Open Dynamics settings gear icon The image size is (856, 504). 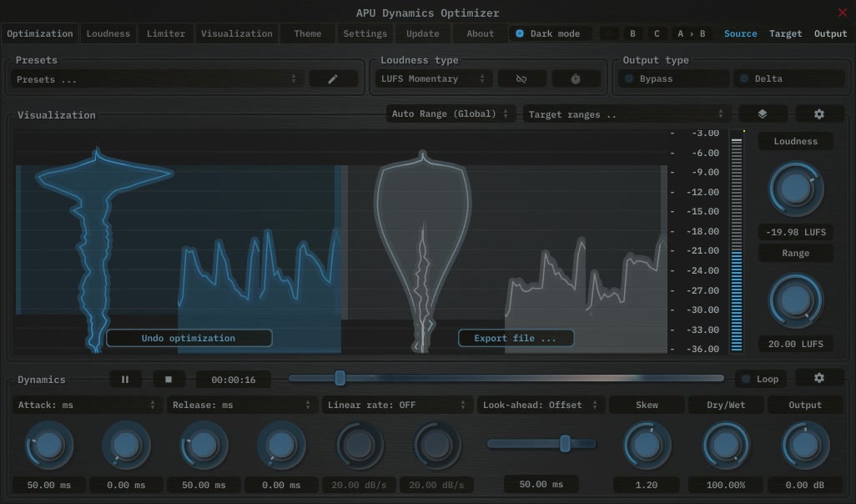tap(818, 378)
